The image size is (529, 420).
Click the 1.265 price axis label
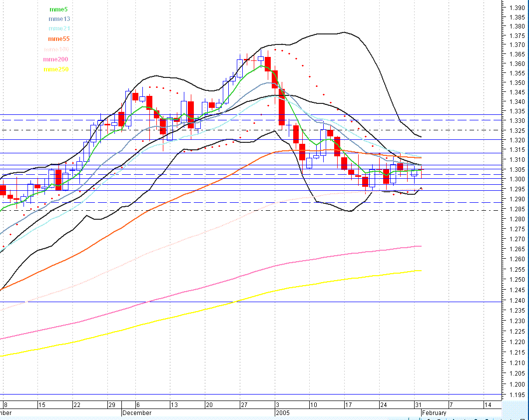click(517, 249)
